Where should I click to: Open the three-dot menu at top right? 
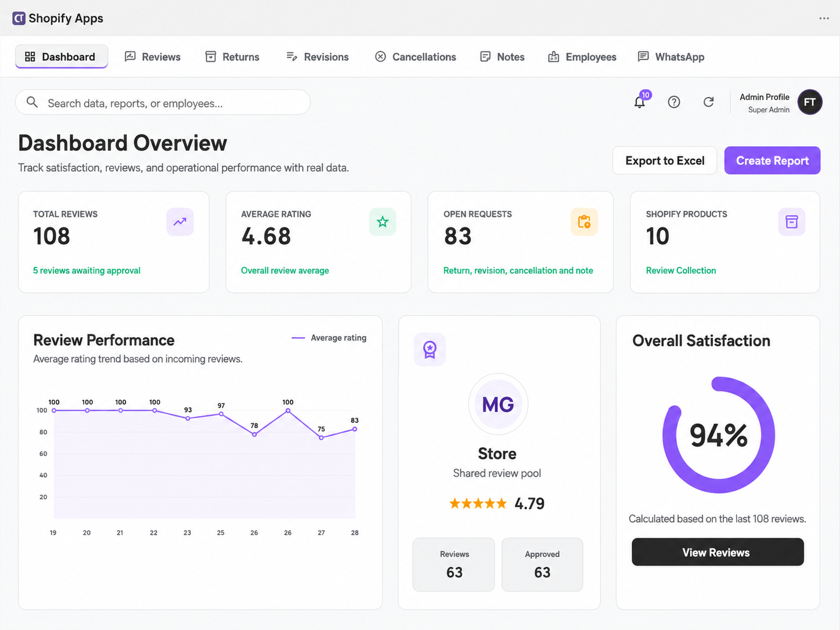(x=824, y=19)
